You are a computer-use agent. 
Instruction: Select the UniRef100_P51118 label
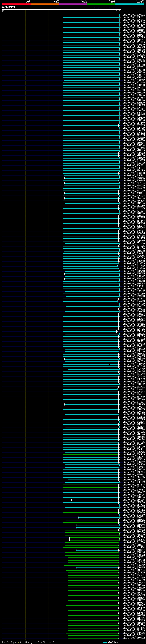point(133,82)
